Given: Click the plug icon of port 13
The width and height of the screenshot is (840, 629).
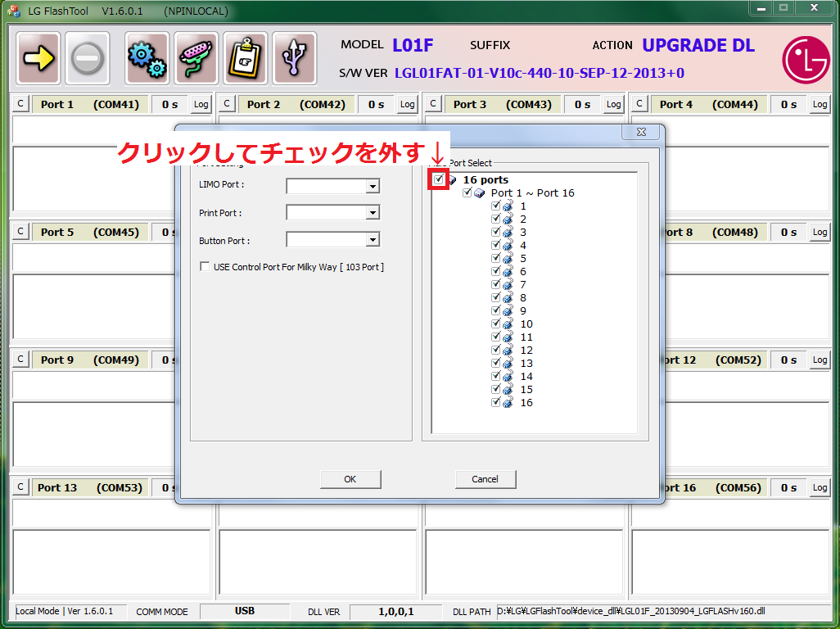Looking at the screenshot, I should [x=508, y=364].
